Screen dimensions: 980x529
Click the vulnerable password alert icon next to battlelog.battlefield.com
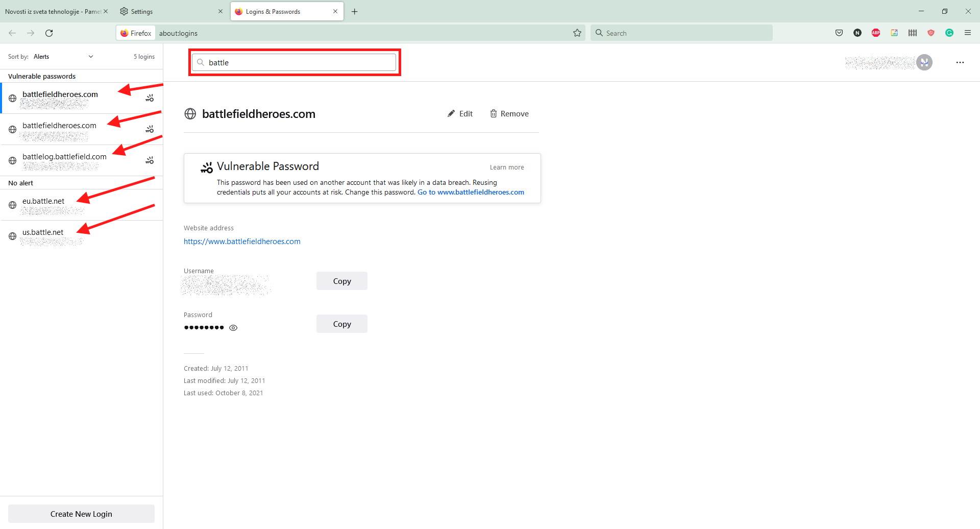[x=150, y=160]
